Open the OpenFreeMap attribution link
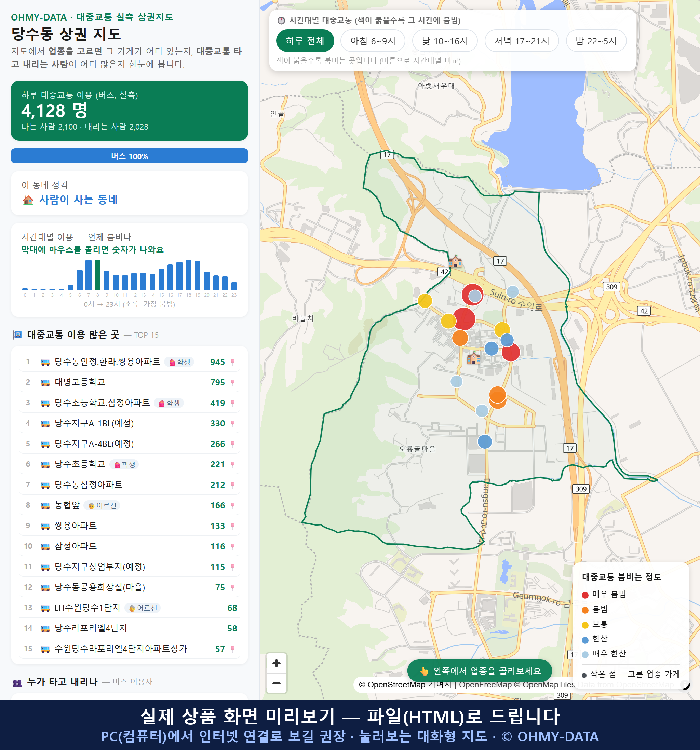The height and width of the screenshot is (750, 700). (x=485, y=684)
